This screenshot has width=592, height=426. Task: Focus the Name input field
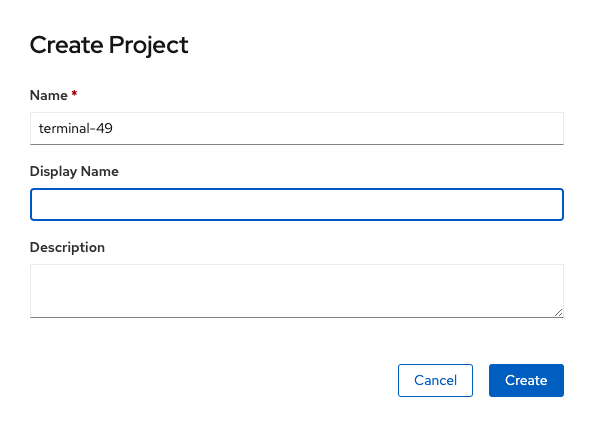point(297,128)
